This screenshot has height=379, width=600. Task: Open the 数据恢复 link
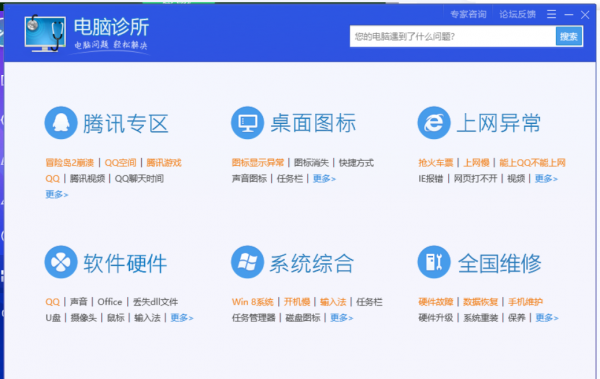pyautogui.click(x=481, y=302)
